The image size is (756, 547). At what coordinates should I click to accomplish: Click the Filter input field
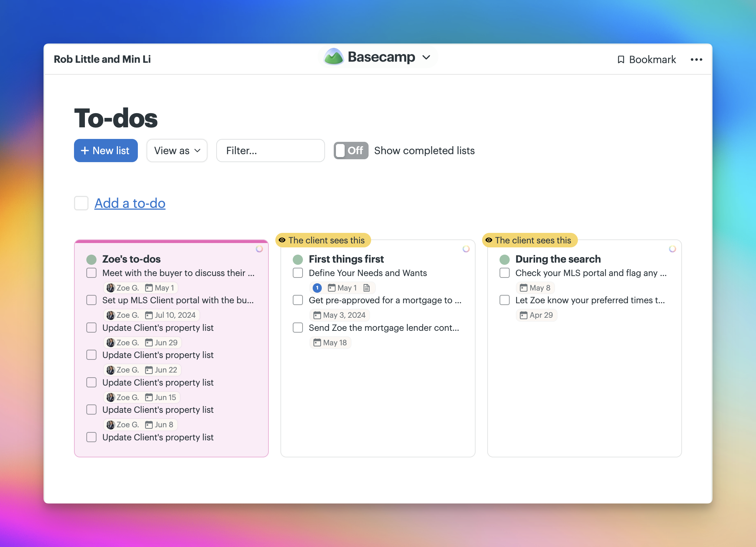pyautogui.click(x=271, y=151)
